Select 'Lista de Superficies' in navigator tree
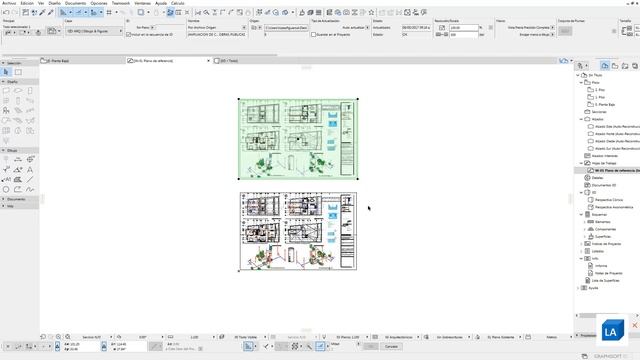 pos(605,281)
